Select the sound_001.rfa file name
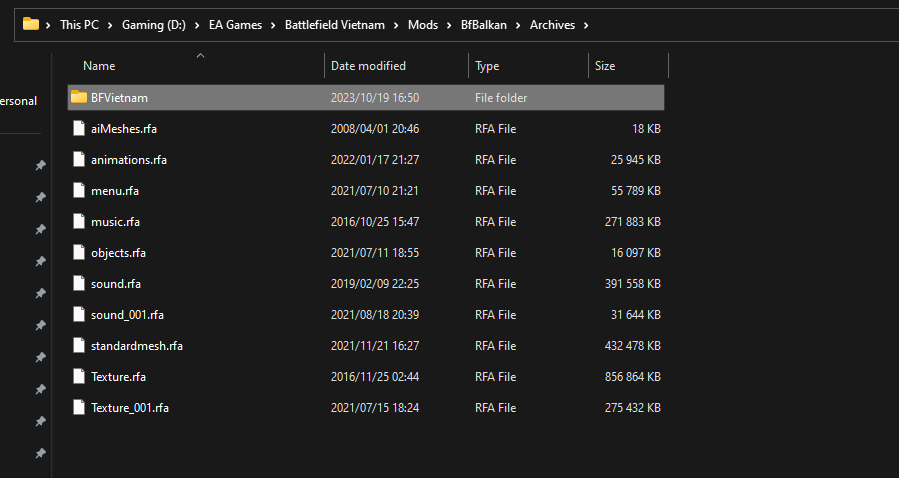 pyautogui.click(x=127, y=315)
